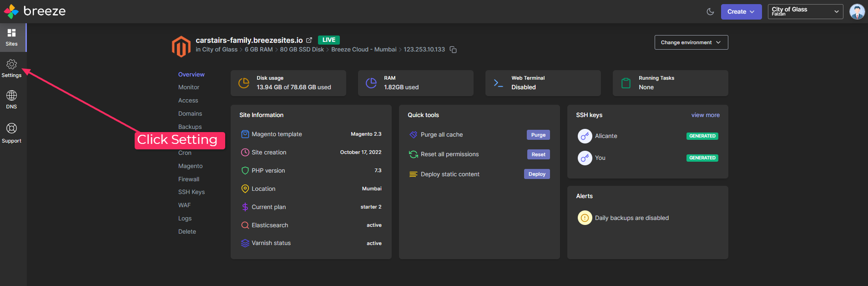The width and height of the screenshot is (868, 286).
Task: Click the Deploy button
Action: pos(537,174)
